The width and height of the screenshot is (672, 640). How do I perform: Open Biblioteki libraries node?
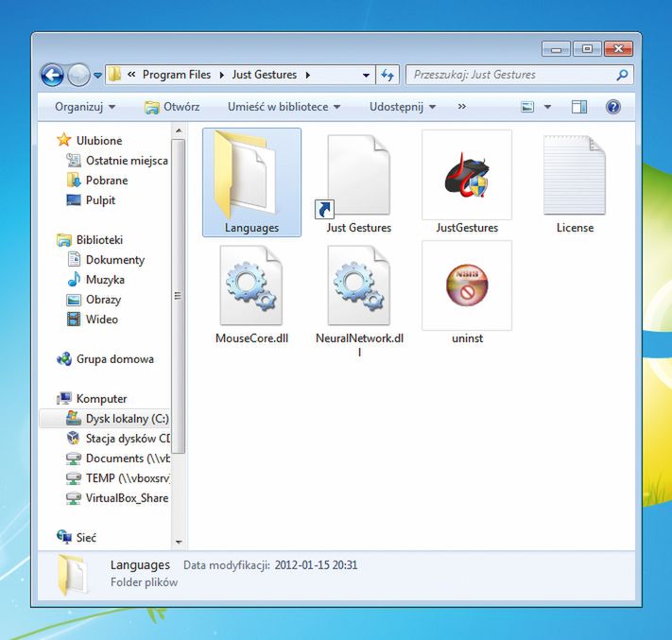coord(90,239)
